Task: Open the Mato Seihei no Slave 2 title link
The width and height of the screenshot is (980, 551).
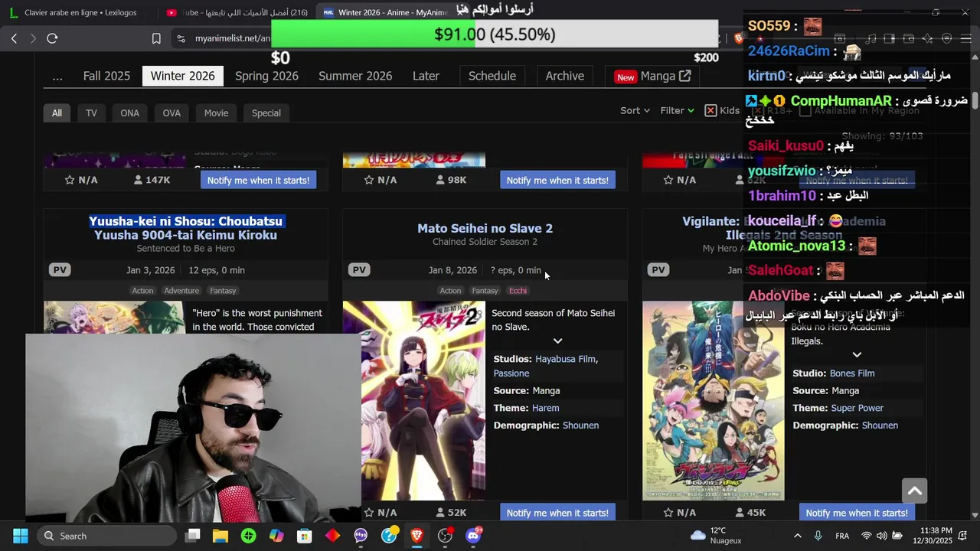Action: (x=485, y=228)
